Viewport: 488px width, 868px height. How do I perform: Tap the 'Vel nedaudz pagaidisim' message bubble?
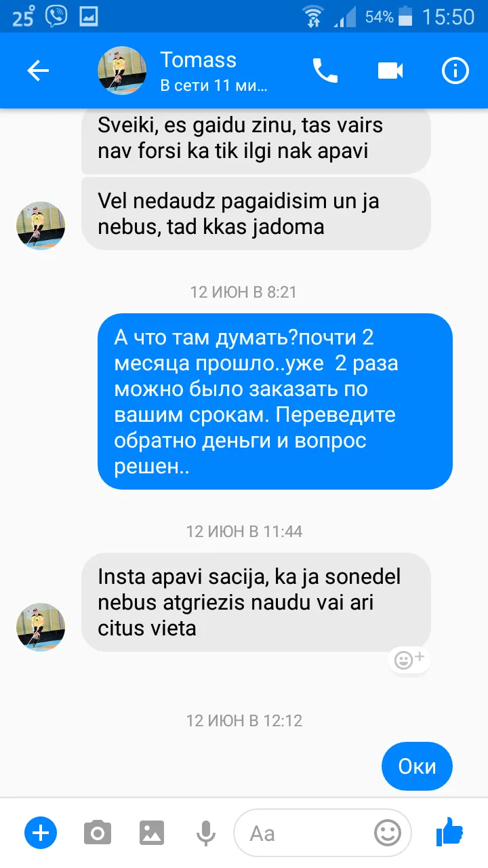(x=256, y=214)
